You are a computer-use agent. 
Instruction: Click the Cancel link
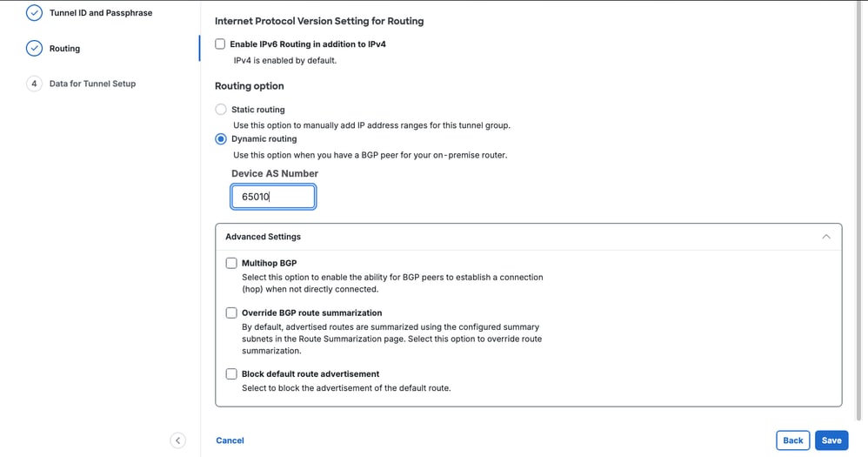230,440
